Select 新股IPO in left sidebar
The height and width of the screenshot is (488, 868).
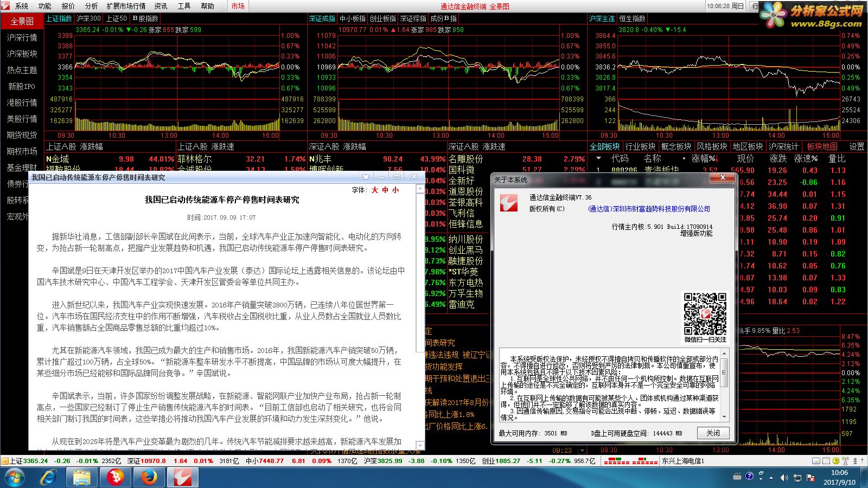[x=22, y=86]
